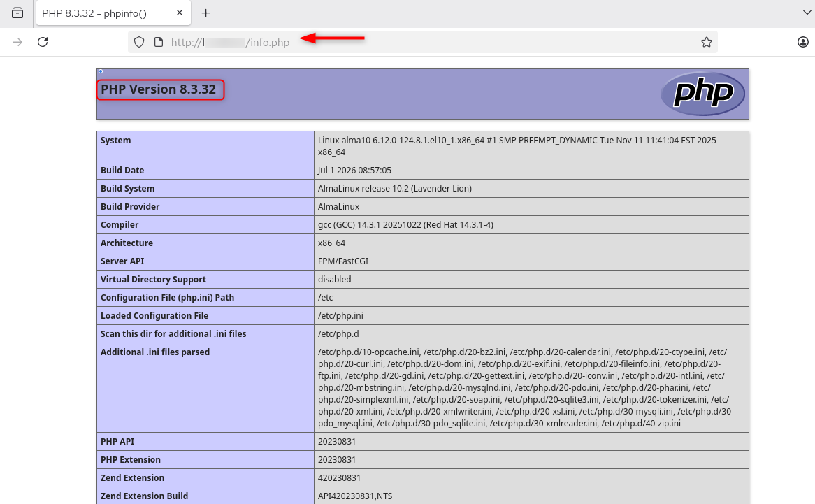
Task: Open the account profile icon
Action: tap(803, 42)
